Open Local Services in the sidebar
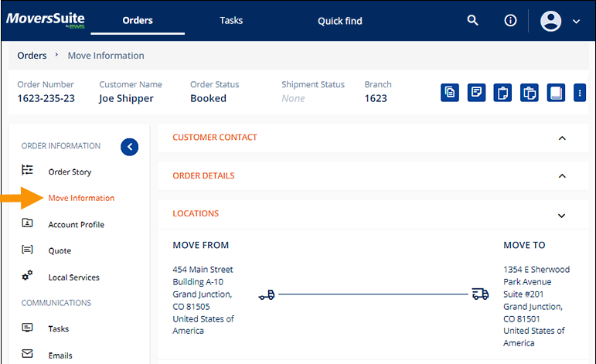596x364 pixels. pos(73,277)
